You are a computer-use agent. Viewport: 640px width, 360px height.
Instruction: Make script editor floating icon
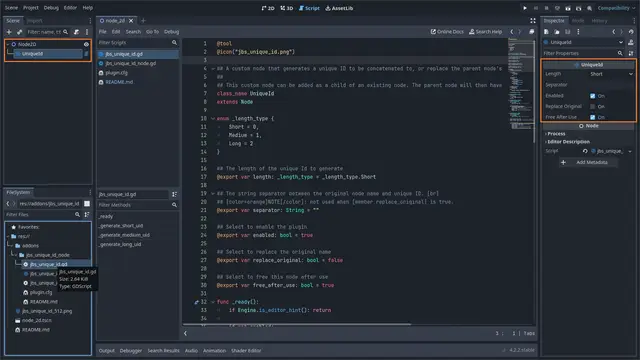pyautogui.click(x=531, y=31)
